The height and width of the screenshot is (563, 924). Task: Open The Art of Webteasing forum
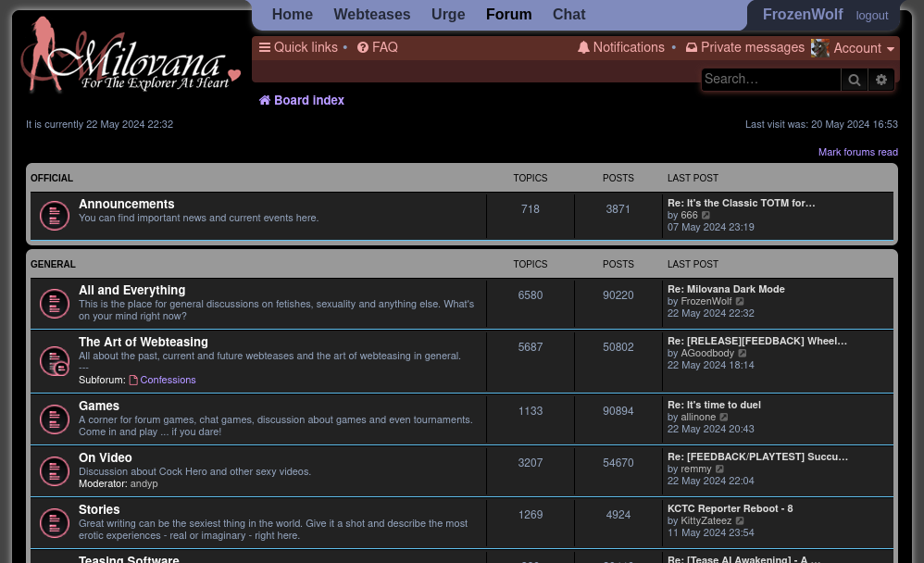point(144,342)
